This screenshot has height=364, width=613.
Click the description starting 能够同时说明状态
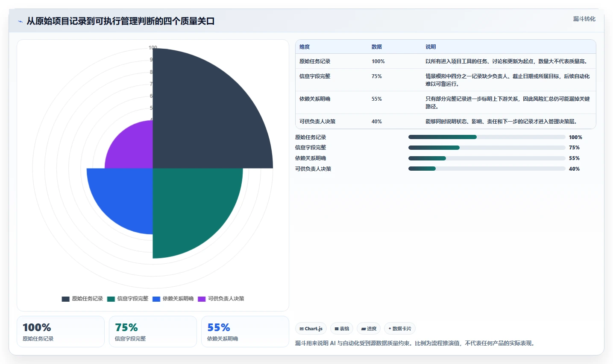(502, 122)
